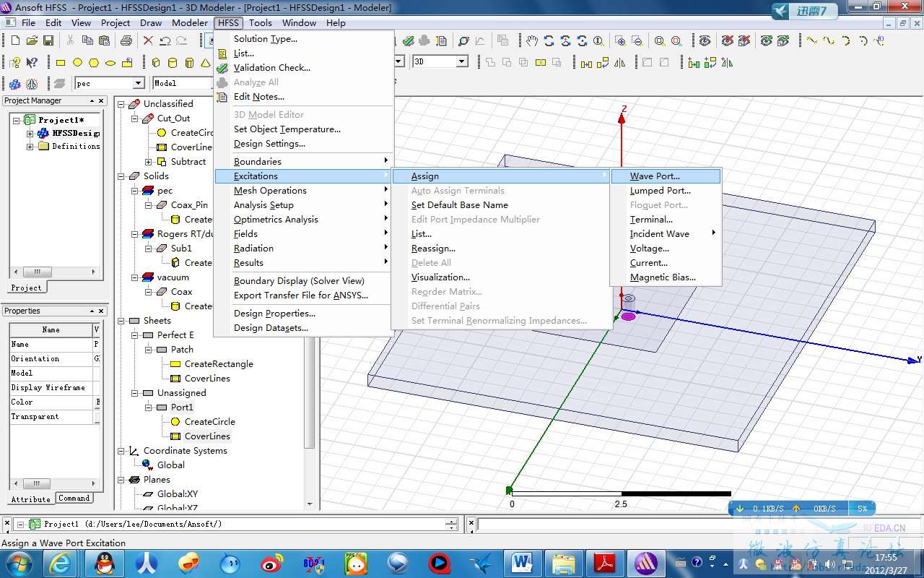Select Validation Check menu item
The height and width of the screenshot is (578, 924).
coord(304,68)
